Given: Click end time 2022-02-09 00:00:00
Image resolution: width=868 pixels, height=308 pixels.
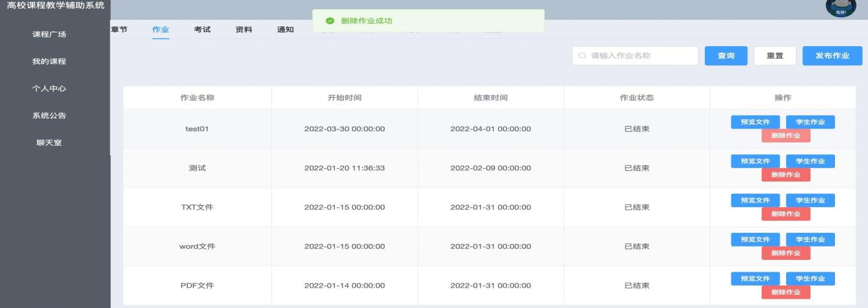Looking at the screenshot, I should click(x=490, y=168).
